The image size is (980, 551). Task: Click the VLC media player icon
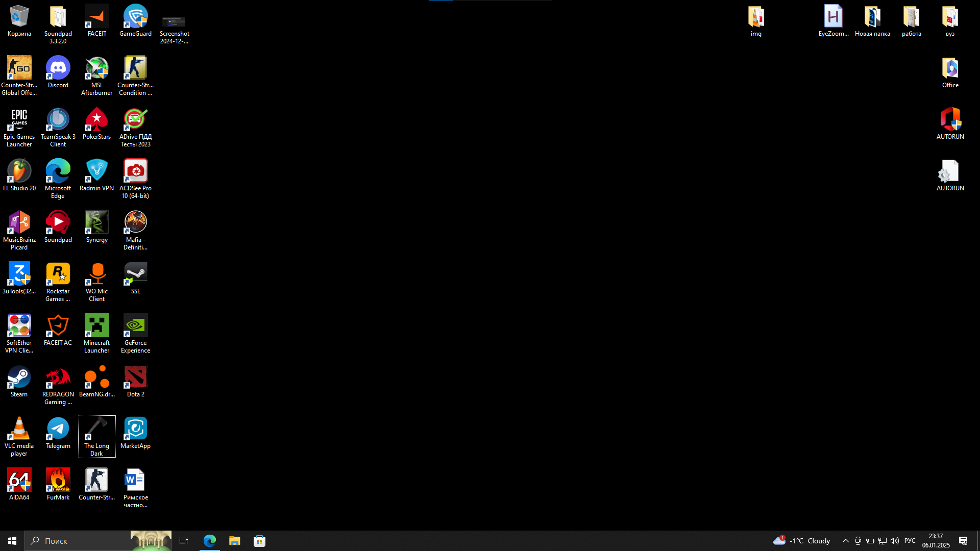19,430
